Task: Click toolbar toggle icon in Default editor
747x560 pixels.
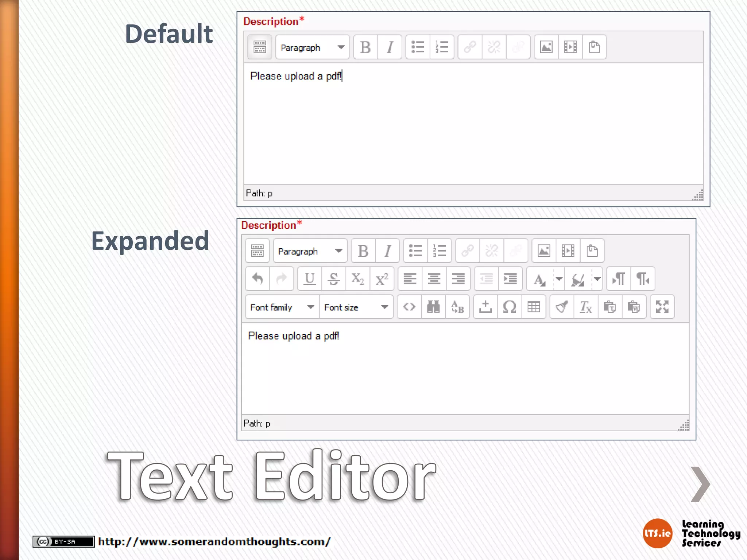Action: [x=259, y=47]
